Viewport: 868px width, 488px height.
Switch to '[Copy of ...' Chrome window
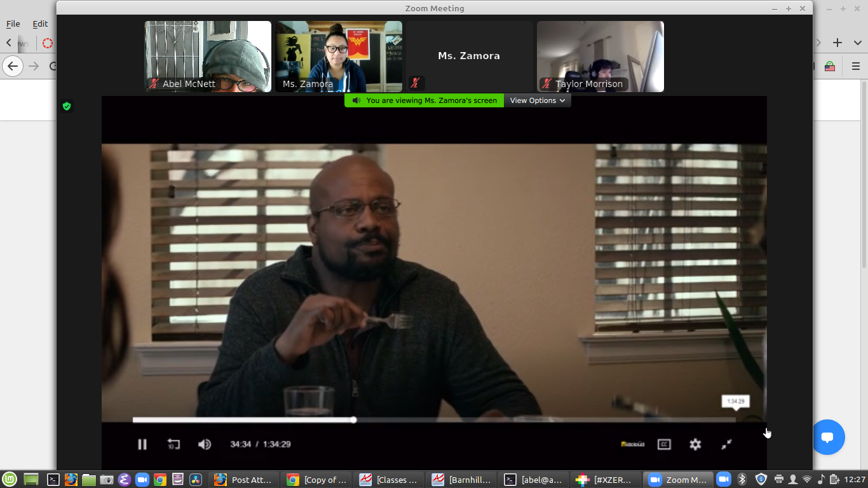click(316, 480)
